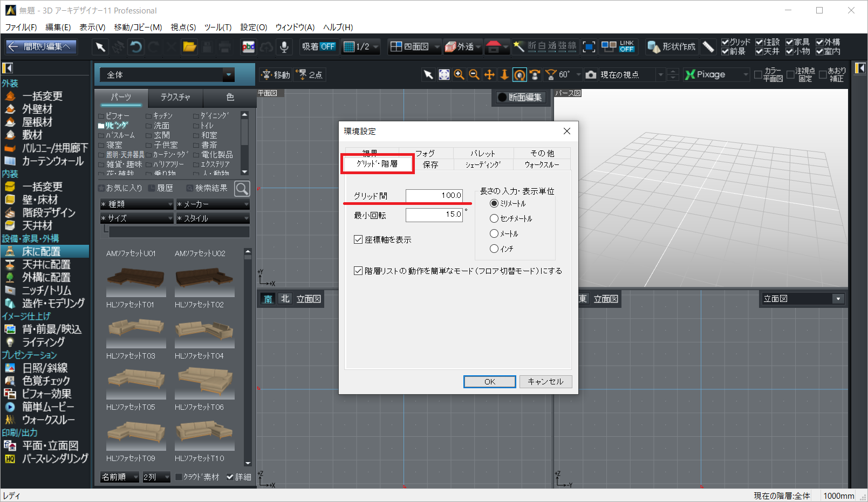Click the キャンセル button
Image resolution: width=868 pixels, height=502 pixels.
(x=545, y=382)
